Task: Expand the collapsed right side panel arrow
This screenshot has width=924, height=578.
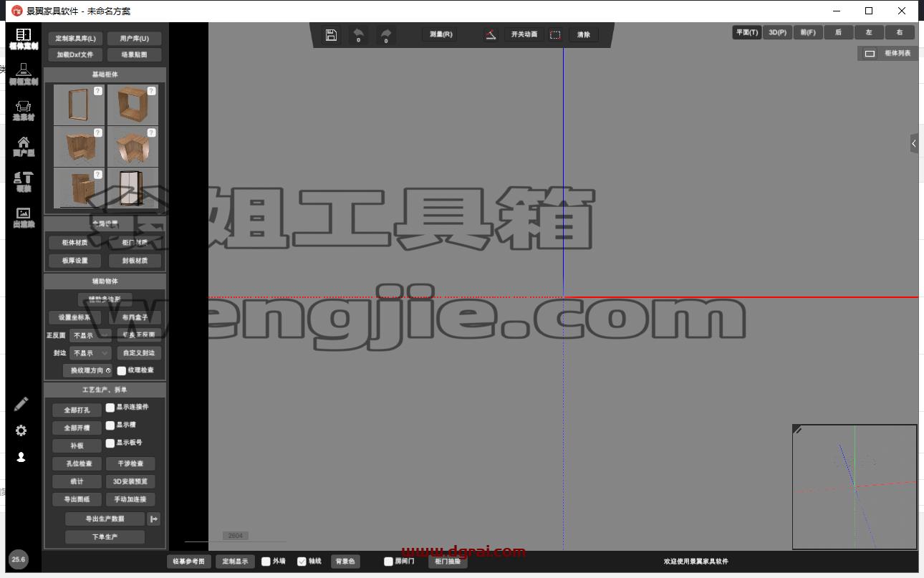Action: (914, 143)
